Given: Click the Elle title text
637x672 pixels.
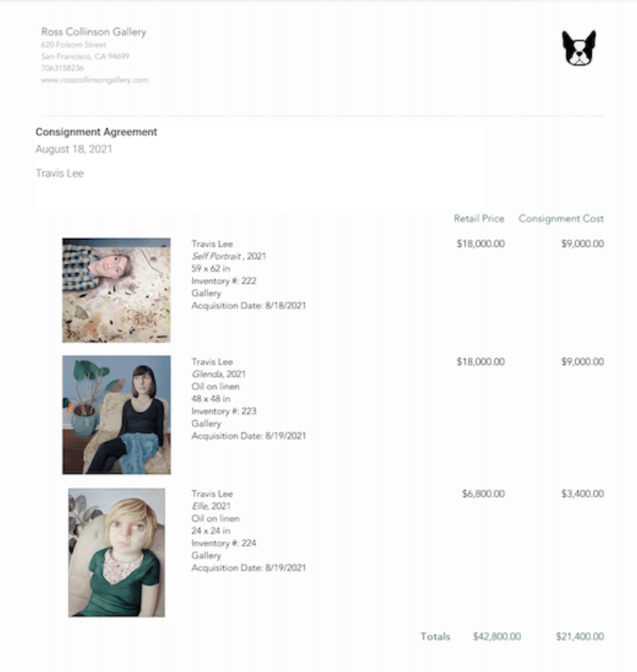Looking at the screenshot, I should (x=200, y=506).
